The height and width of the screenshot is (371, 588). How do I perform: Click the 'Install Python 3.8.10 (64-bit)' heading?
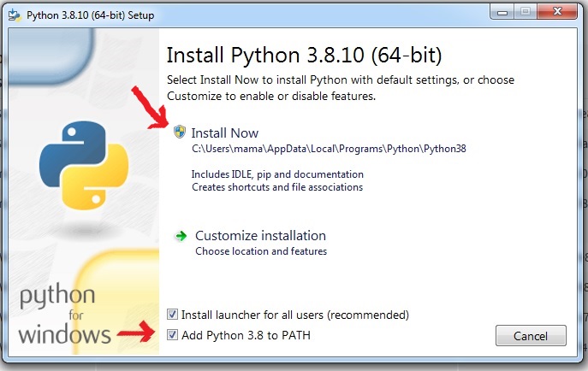tap(304, 56)
